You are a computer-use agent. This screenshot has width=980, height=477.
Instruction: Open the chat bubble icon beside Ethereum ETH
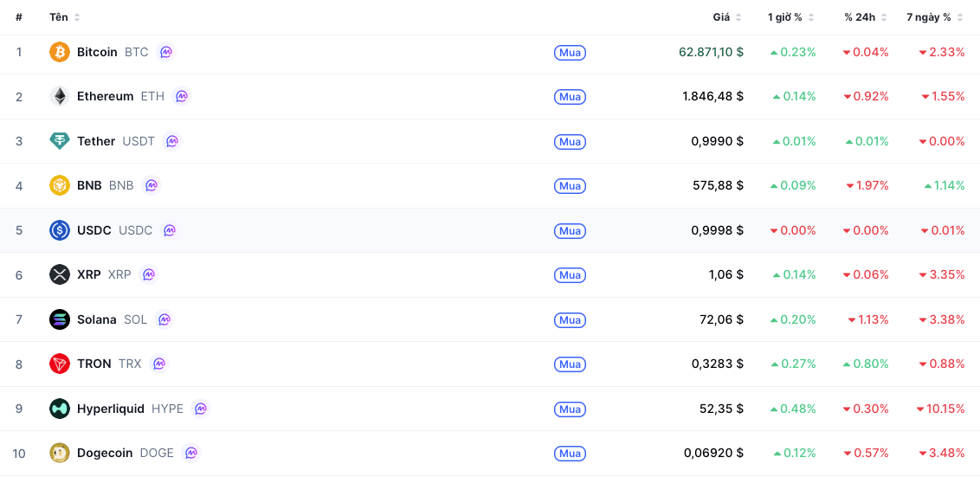click(x=182, y=96)
